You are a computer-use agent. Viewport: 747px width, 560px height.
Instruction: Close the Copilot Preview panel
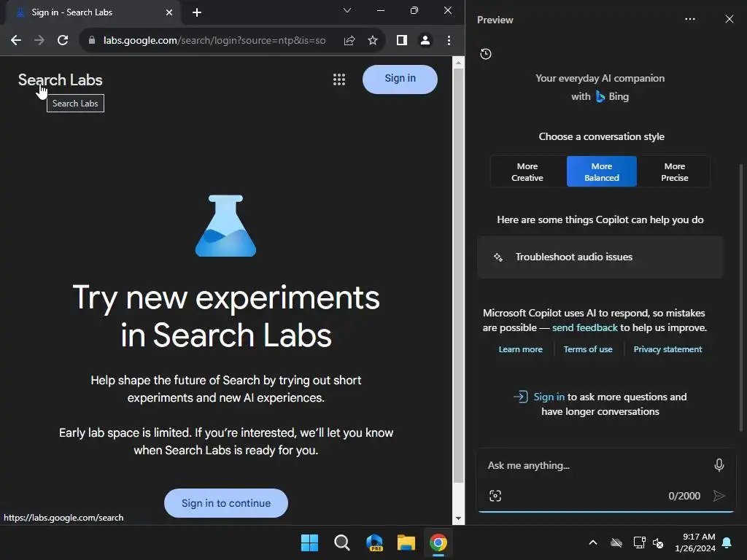pyautogui.click(x=729, y=19)
